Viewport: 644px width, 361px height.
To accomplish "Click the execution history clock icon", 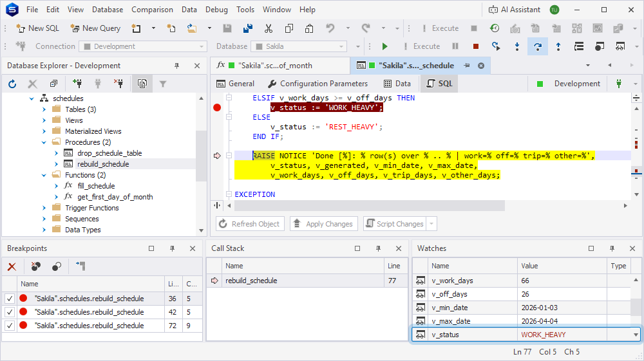I will [495, 28].
